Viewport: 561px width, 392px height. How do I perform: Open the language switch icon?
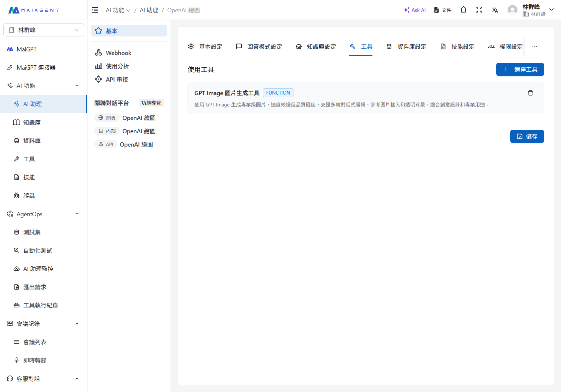[495, 10]
